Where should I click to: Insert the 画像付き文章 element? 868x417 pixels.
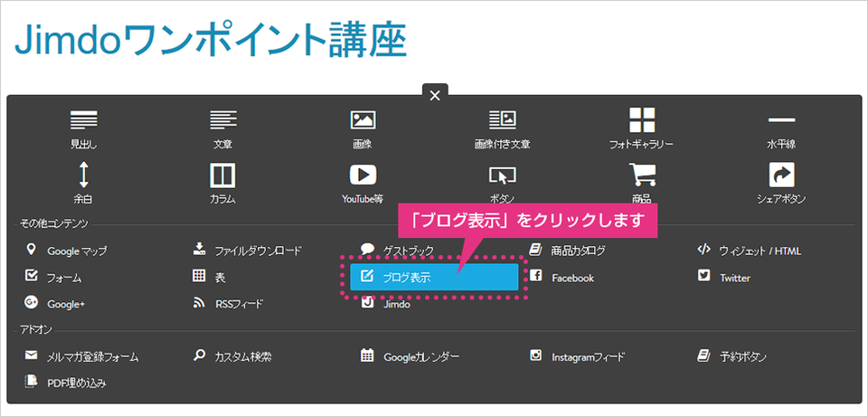502,129
